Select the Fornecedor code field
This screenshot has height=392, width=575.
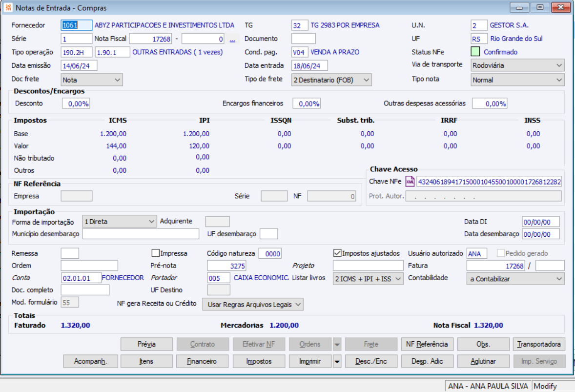76,25
